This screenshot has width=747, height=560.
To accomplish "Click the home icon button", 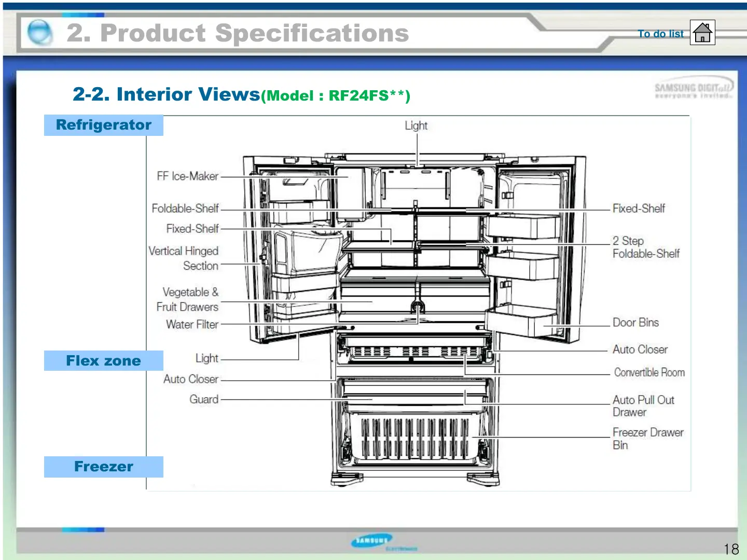I will point(702,33).
